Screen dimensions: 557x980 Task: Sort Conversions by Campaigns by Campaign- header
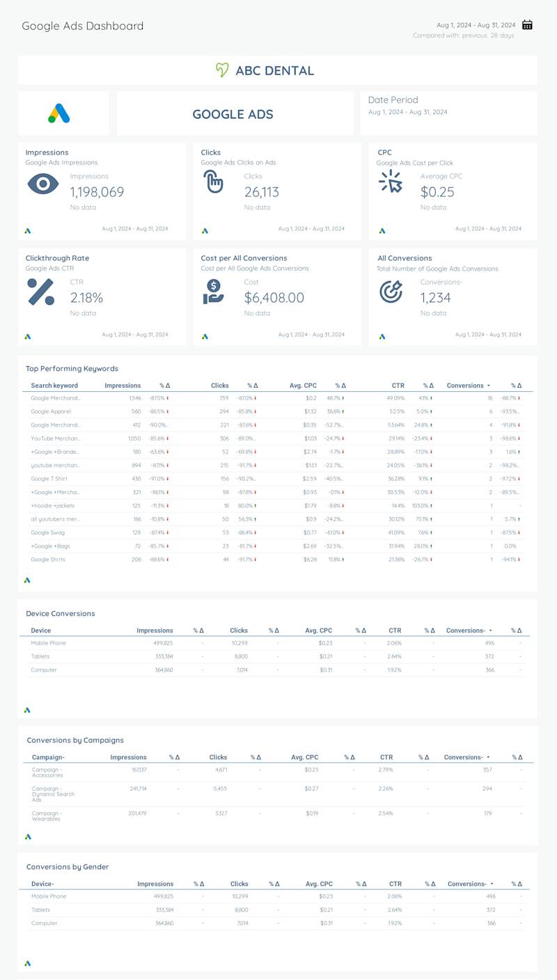click(x=49, y=757)
